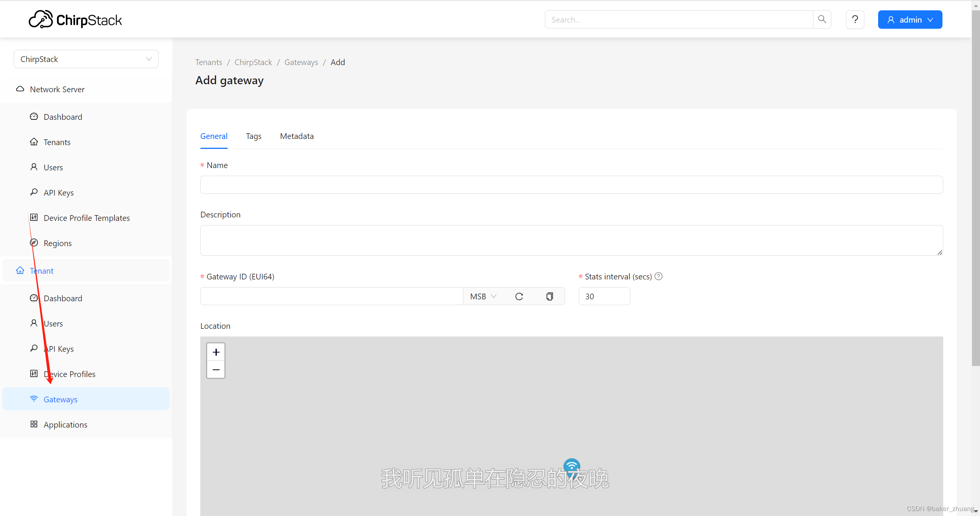Click the Stats interval help icon

(658, 276)
